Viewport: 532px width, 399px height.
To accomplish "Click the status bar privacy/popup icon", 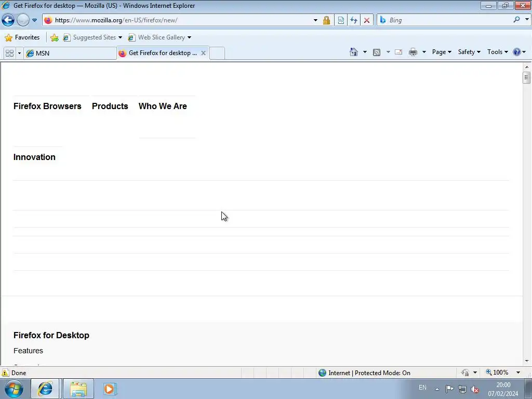I will tap(465, 373).
